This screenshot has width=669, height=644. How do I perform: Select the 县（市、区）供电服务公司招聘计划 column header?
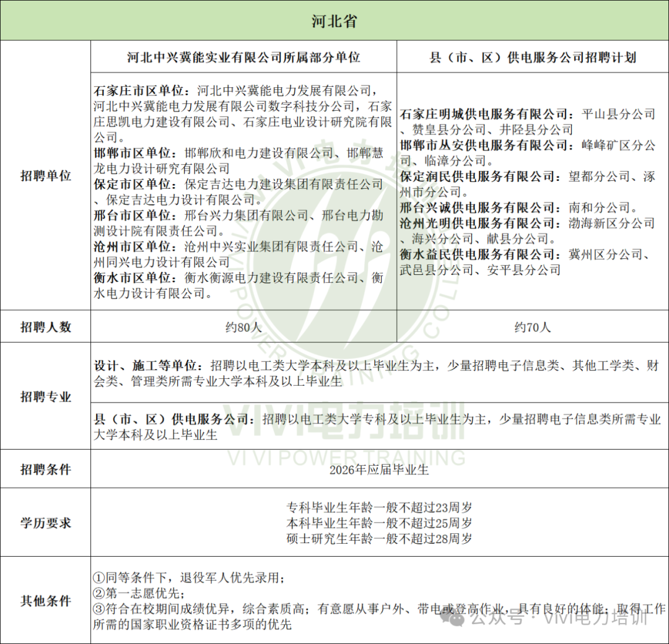(533, 58)
